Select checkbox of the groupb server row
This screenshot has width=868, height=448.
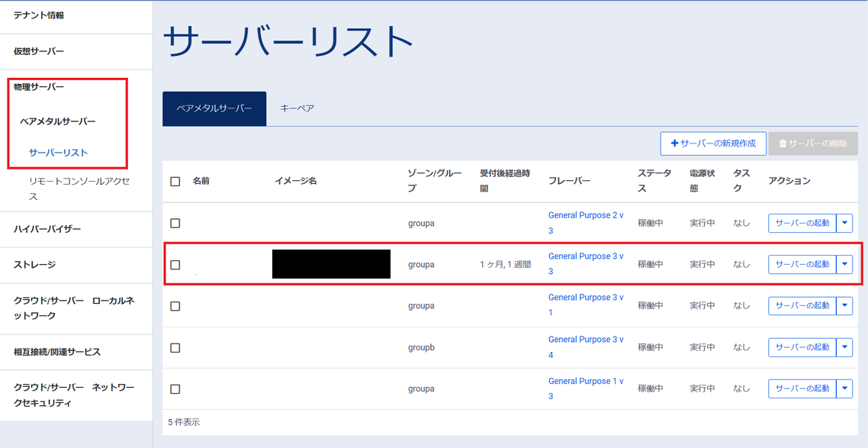[175, 347]
